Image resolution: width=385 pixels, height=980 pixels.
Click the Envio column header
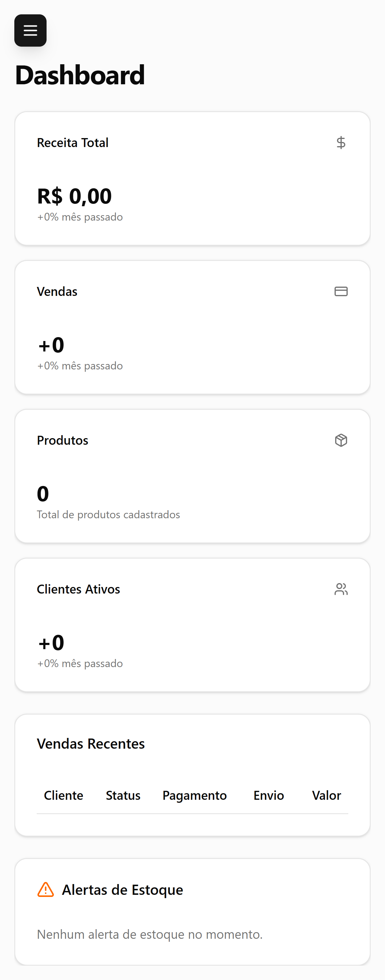click(x=269, y=796)
